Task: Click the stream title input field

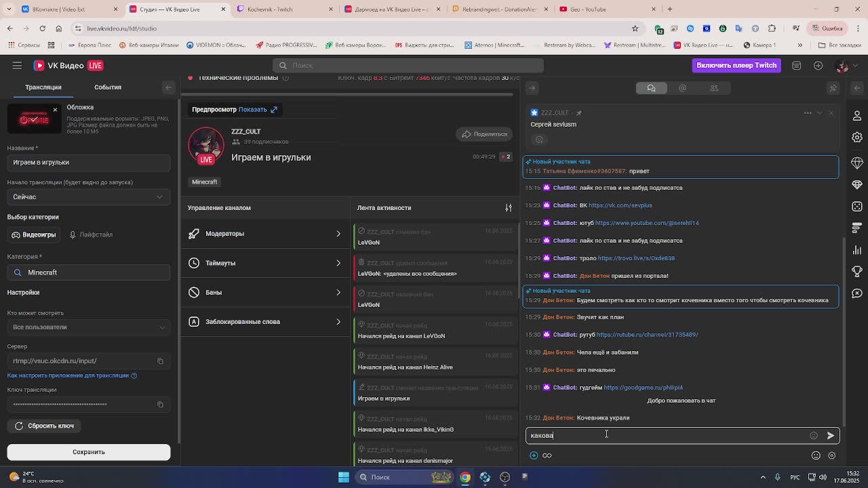Action: [x=89, y=162]
